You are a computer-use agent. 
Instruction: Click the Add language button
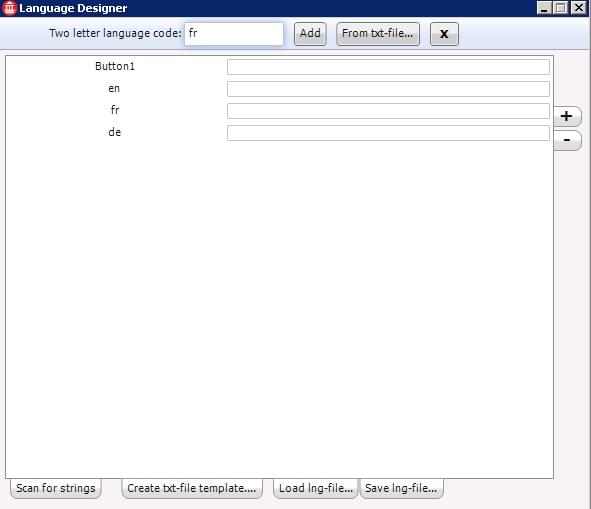310,34
